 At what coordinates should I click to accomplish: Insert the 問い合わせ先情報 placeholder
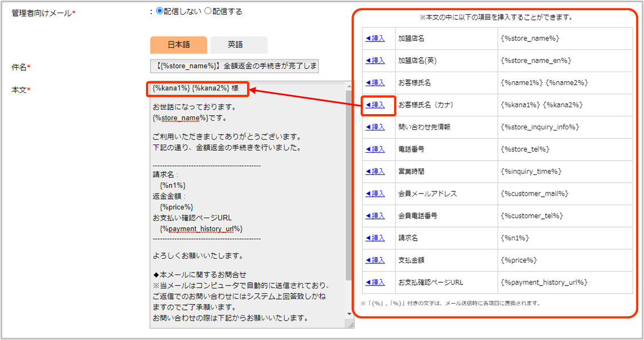[x=375, y=127]
